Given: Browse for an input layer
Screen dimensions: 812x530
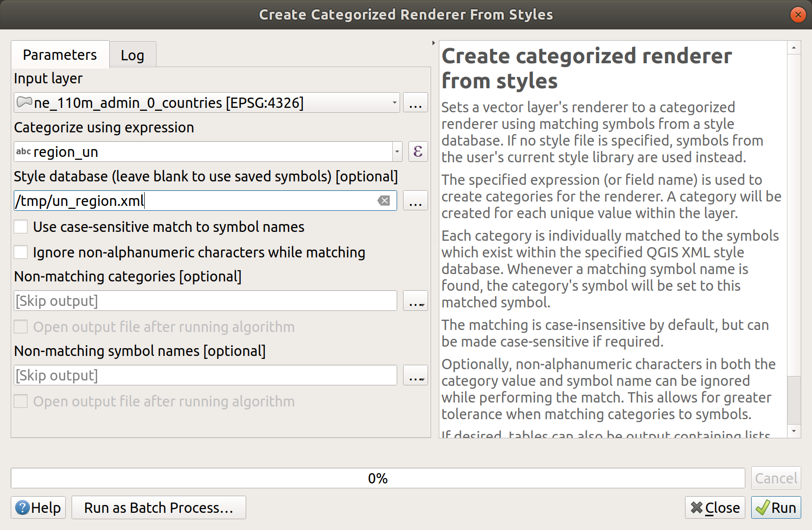Looking at the screenshot, I should pyautogui.click(x=415, y=102).
